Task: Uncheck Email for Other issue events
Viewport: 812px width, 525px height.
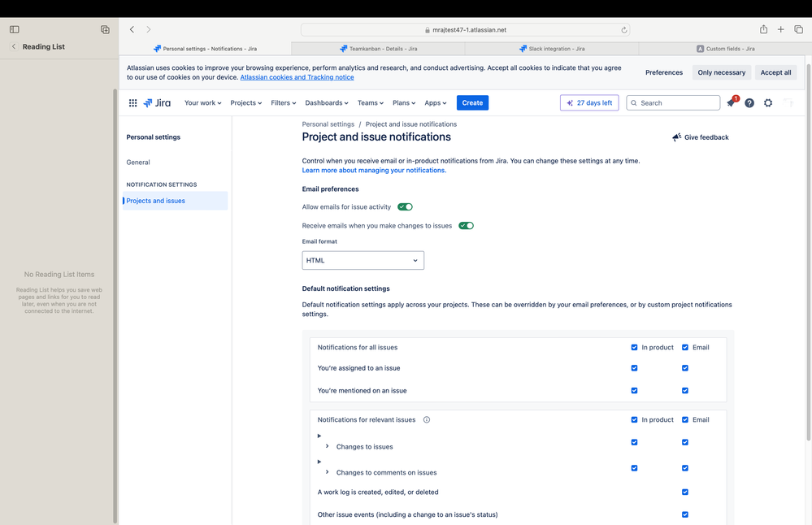Action: (685, 514)
